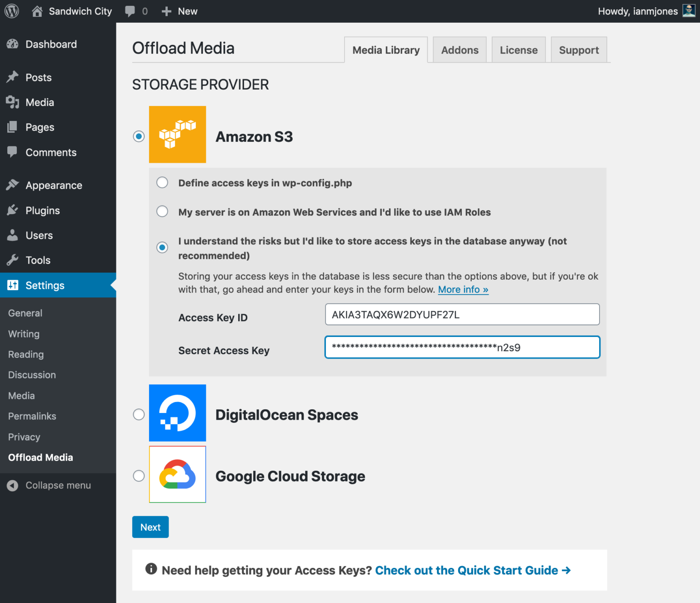This screenshot has width=700, height=603.
Task: Click the Comments speech bubble sidebar icon
Action: click(x=13, y=152)
